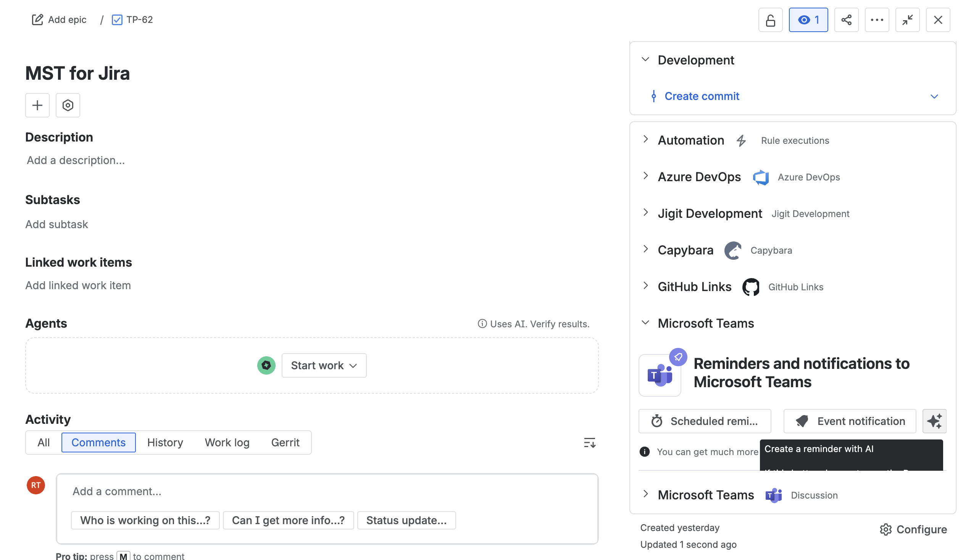Open the three-dot more actions menu
Image resolution: width=971 pixels, height=560 pixels.
click(877, 20)
